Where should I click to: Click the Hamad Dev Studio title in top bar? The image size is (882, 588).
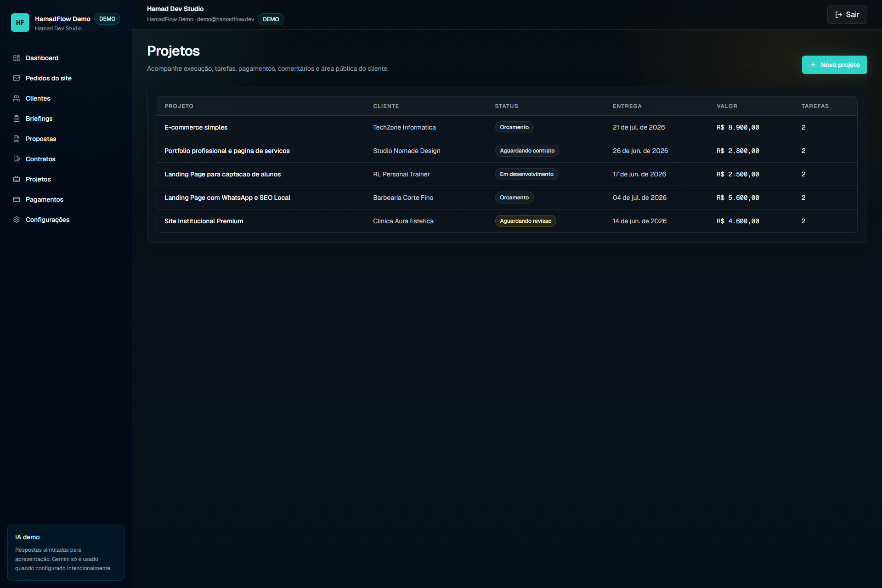pyautogui.click(x=175, y=9)
